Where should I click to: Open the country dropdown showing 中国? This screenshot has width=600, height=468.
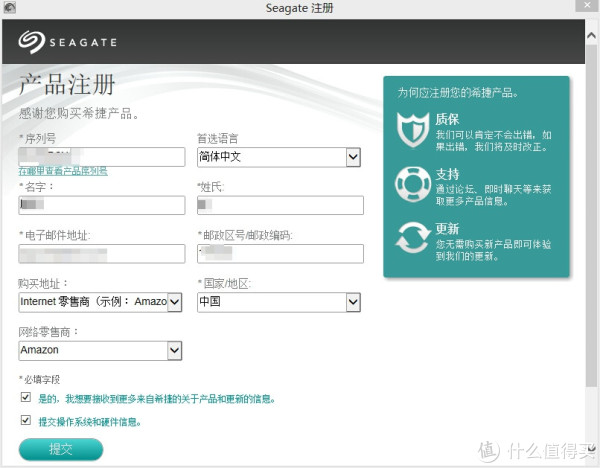pos(279,302)
